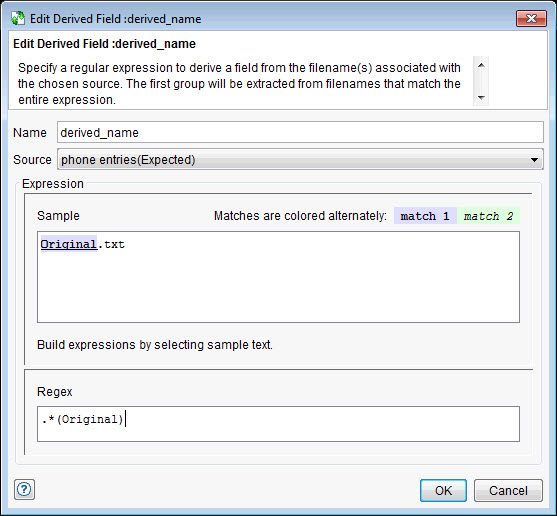557x516 pixels.
Task: Click the help question mark icon
Action: (x=25, y=490)
